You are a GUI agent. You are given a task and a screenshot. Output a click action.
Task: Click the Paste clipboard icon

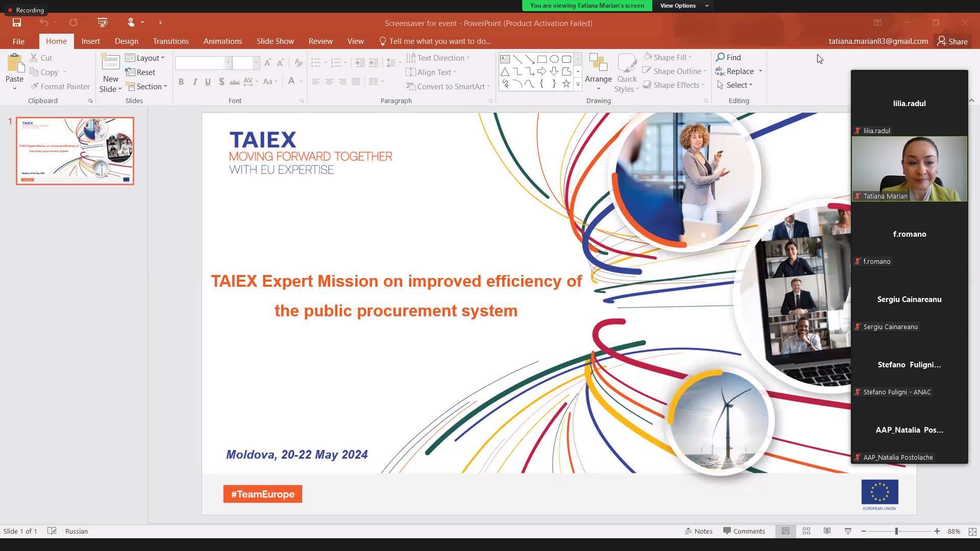[x=15, y=64]
